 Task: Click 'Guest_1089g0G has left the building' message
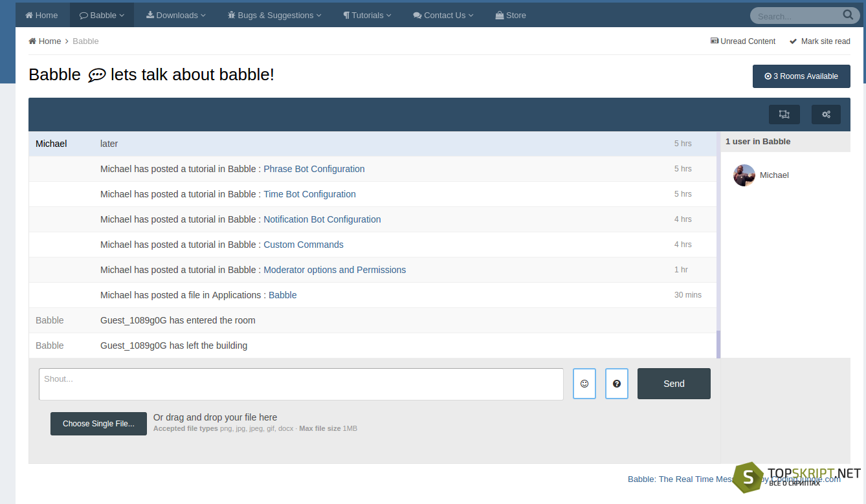tap(173, 345)
